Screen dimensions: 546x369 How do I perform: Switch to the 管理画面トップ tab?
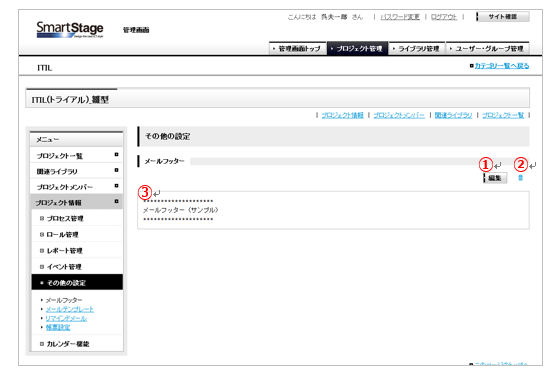297,48
